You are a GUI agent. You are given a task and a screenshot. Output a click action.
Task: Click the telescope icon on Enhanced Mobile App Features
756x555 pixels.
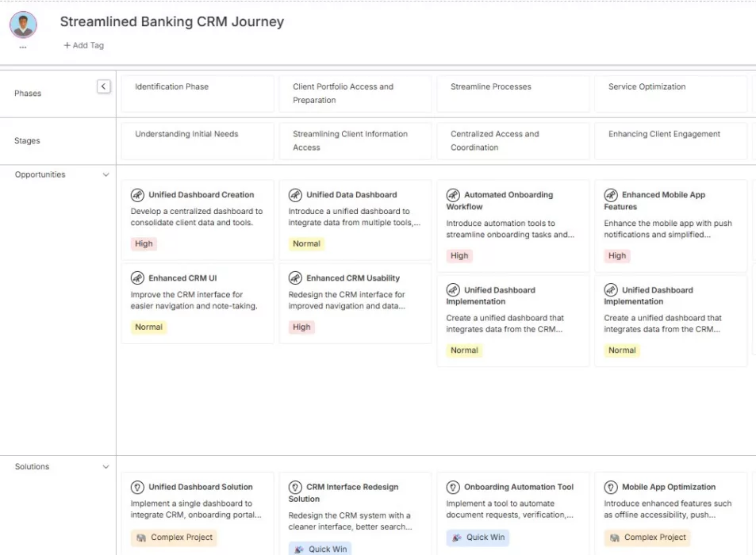(609, 194)
